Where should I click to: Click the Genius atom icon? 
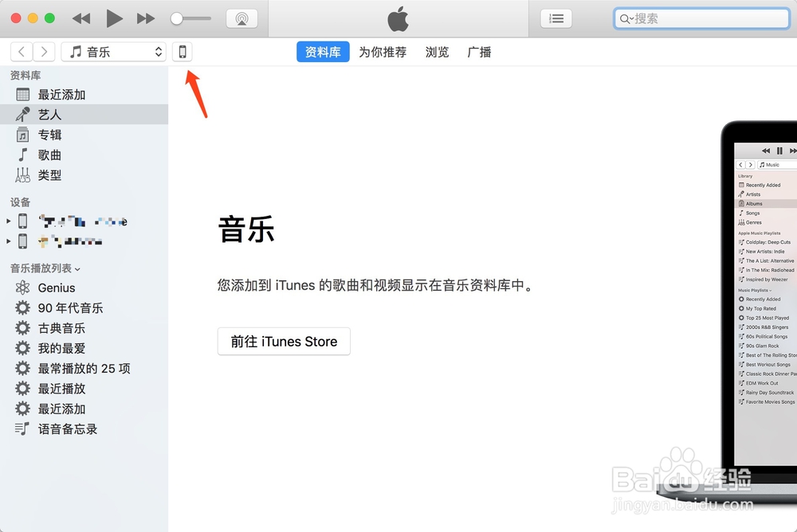[22, 288]
